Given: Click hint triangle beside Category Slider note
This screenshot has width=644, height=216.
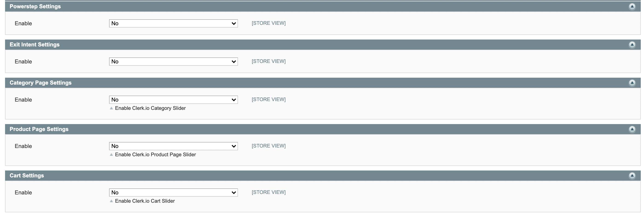Looking at the screenshot, I should (111, 108).
